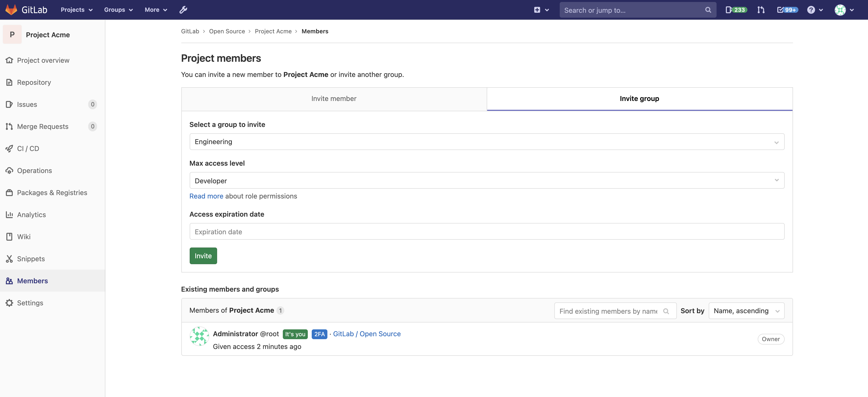Open the admin area wrench icon
Viewport: 868px width, 397px height.
pyautogui.click(x=183, y=10)
